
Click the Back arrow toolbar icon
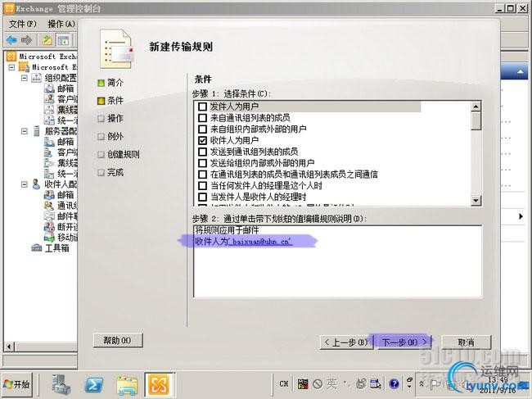click(x=11, y=40)
